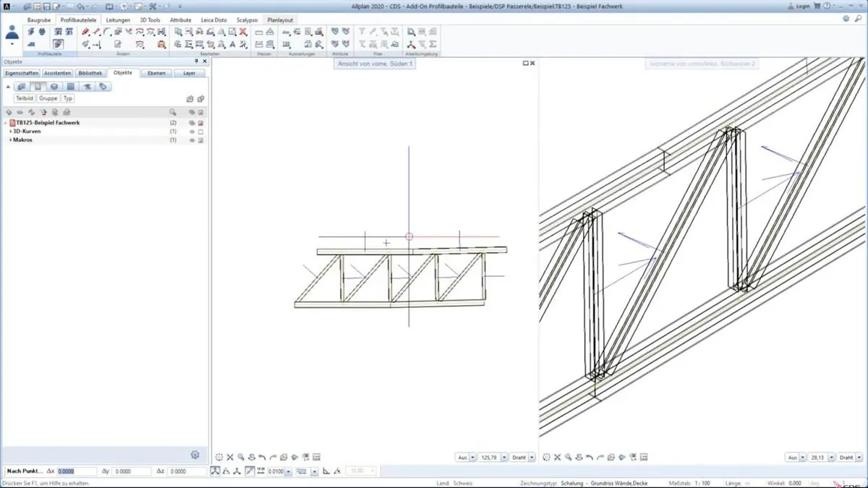
Task: Check the selection box for 3D-Kurven
Action: tap(201, 132)
